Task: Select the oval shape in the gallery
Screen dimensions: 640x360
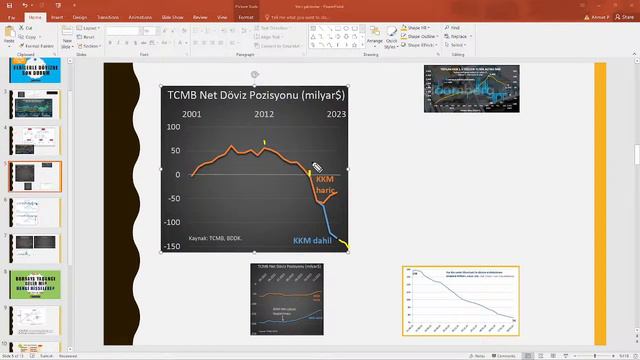Action: 346,28
